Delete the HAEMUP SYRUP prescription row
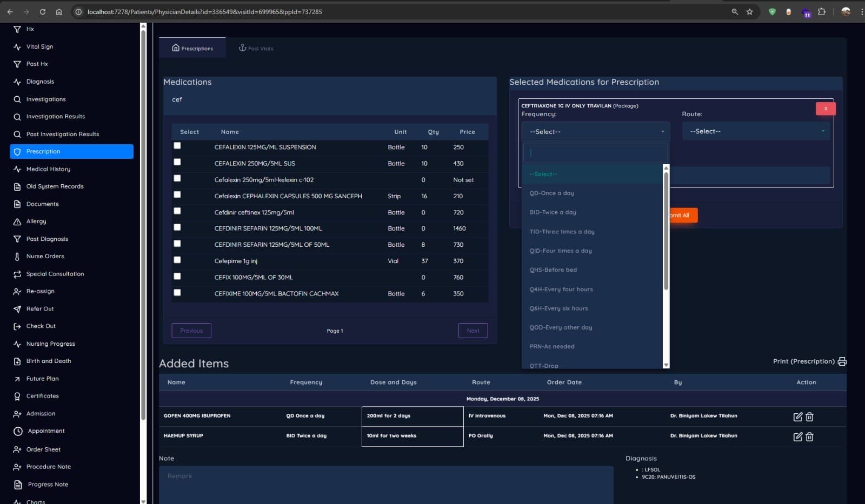This screenshot has height=504, width=865. 809,436
